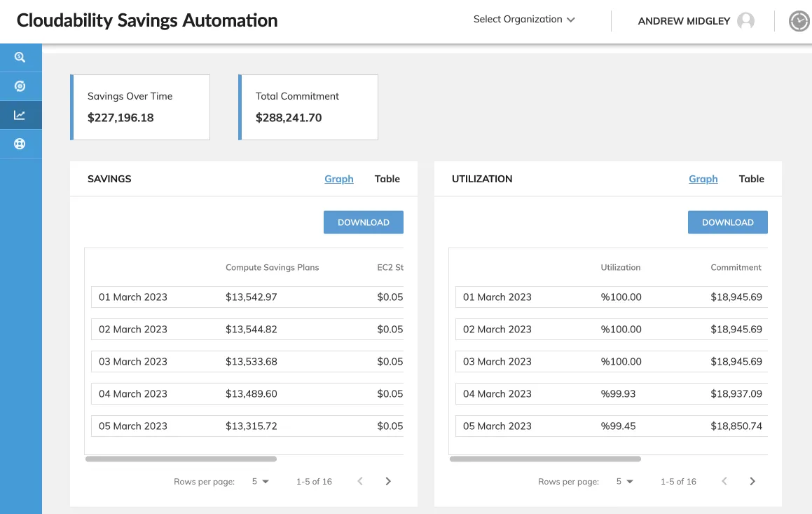Click the EC2 column header in Savings
Screen dimensions: 812x514
point(390,267)
